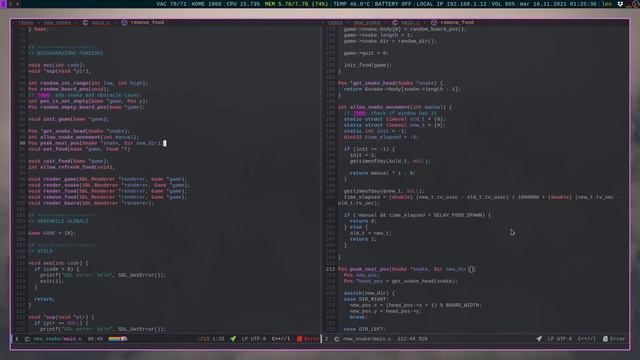Click 'void eat_food(Game *game, Food *f);' line
This screenshot has height=360, width=640.
pyautogui.click(x=79, y=149)
